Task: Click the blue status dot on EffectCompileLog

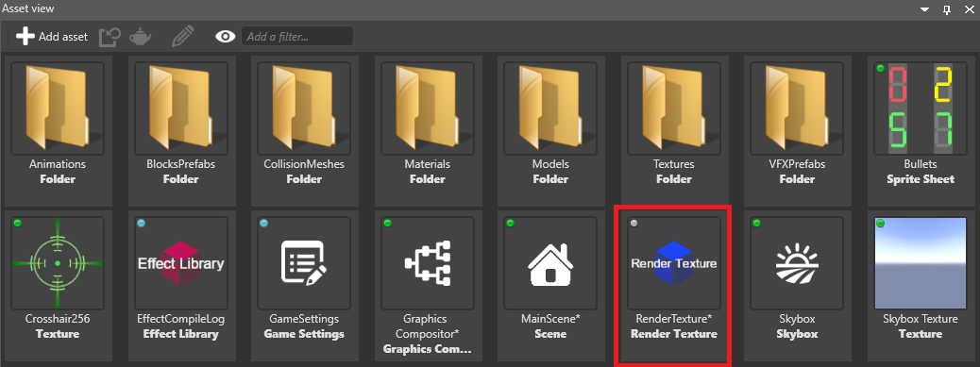Action: (x=141, y=224)
